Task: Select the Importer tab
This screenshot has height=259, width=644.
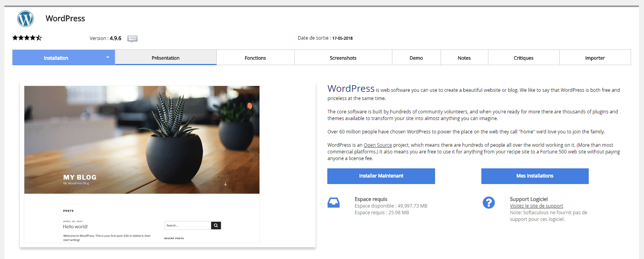Action: tap(595, 58)
